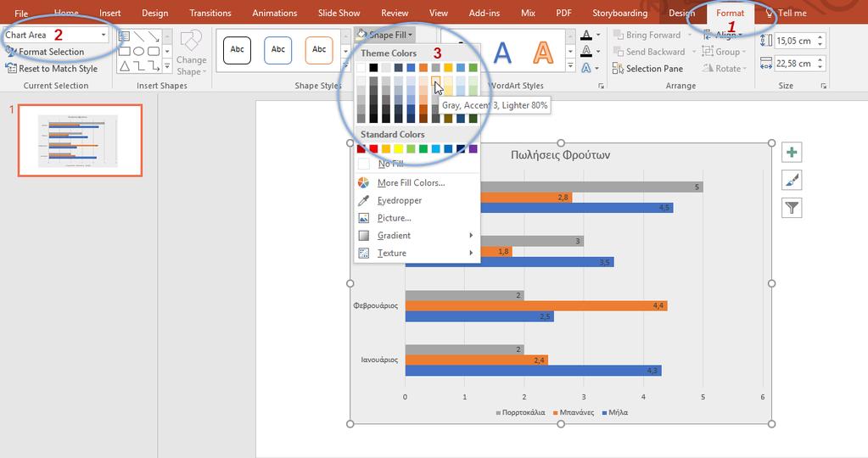Click the More Fill Colors color wheel icon
The height and width of the screenshot is (458, 868).
tap(364, 182)
